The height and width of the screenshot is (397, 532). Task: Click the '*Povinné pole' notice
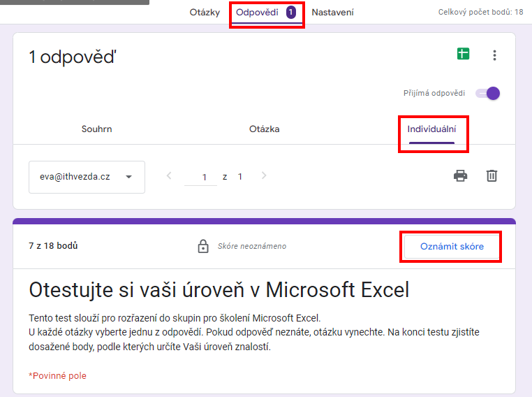pos(57,375)
